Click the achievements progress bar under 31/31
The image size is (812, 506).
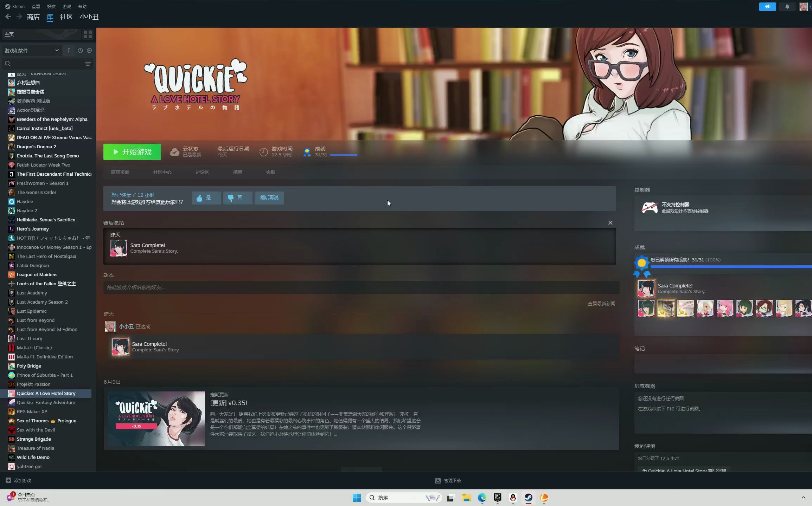tap(343, 155)
